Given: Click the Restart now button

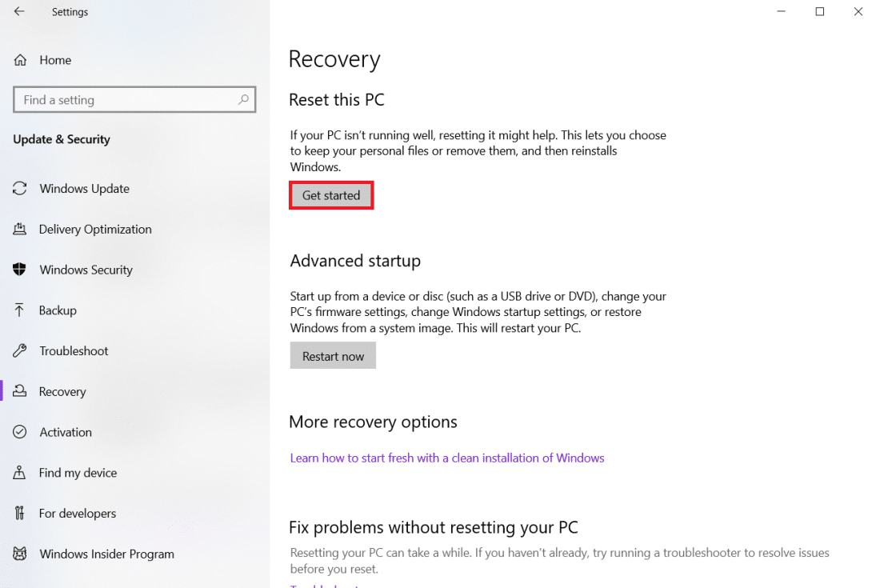Looking at the screenshot, I should [x=333, y=356].
